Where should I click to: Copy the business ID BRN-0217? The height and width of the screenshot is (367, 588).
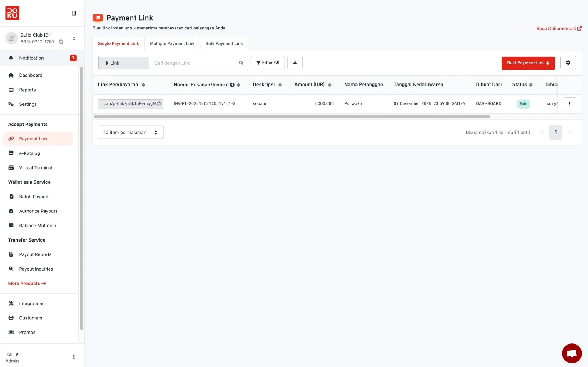pos(61,42)
